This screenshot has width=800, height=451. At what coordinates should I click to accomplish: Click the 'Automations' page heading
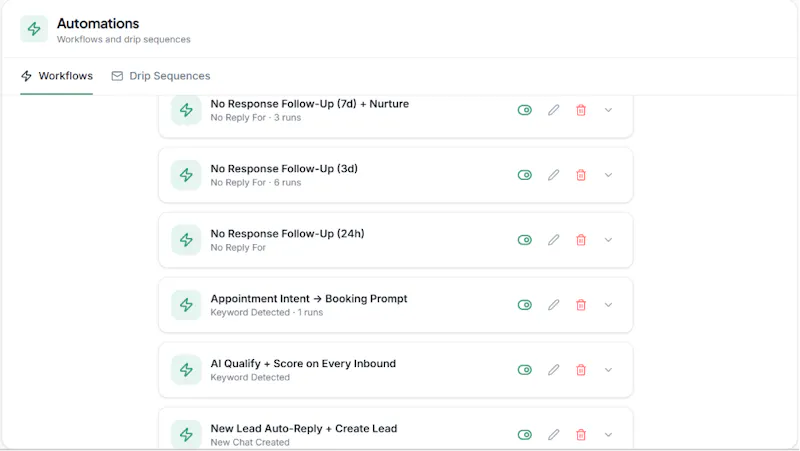(98, 23)
